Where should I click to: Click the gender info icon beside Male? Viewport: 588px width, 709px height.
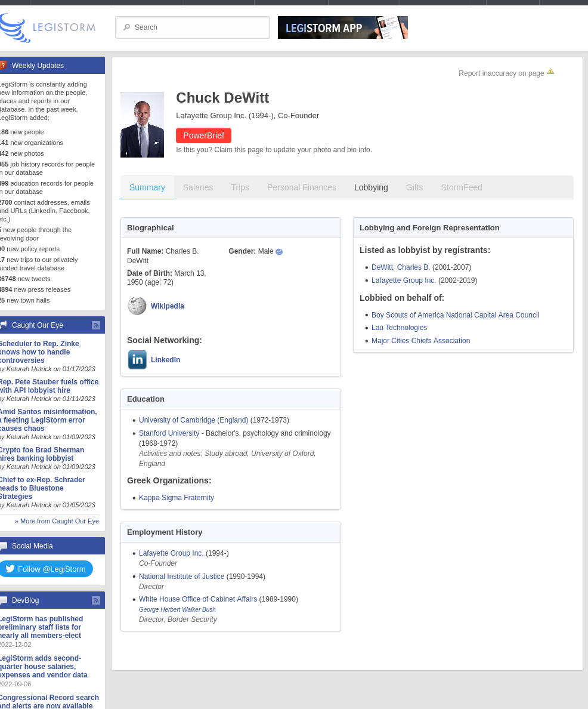coord(279,252)
